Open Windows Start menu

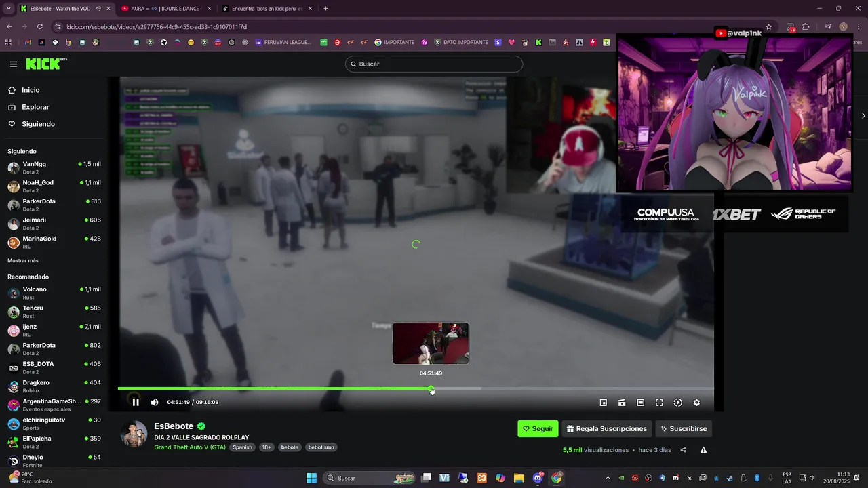(311, 478)
